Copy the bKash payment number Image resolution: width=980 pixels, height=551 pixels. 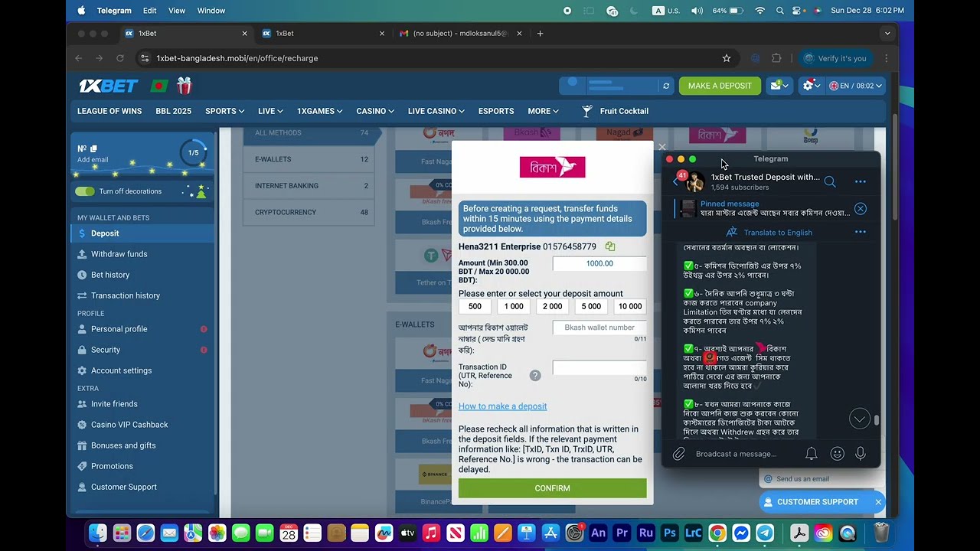point(610,246)
